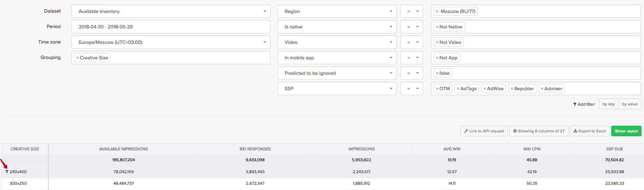Click the filter funnel icon beside 240x400
The height and width of the screenshot is (190, 644).
click(x=7, y=172)
